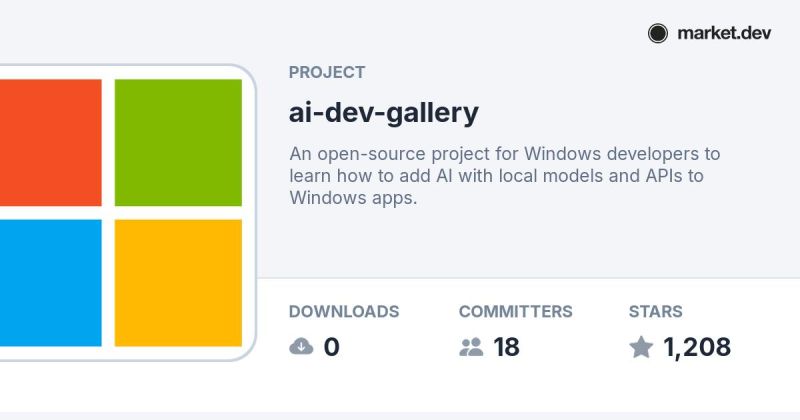Click the committers count 18
Viewport: 800px width, 420px height.
pyautogui.click(x=506, y=347)
